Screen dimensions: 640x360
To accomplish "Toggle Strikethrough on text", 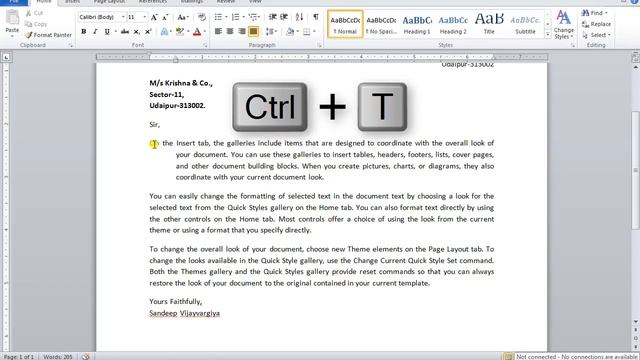I will pos(125,31).
